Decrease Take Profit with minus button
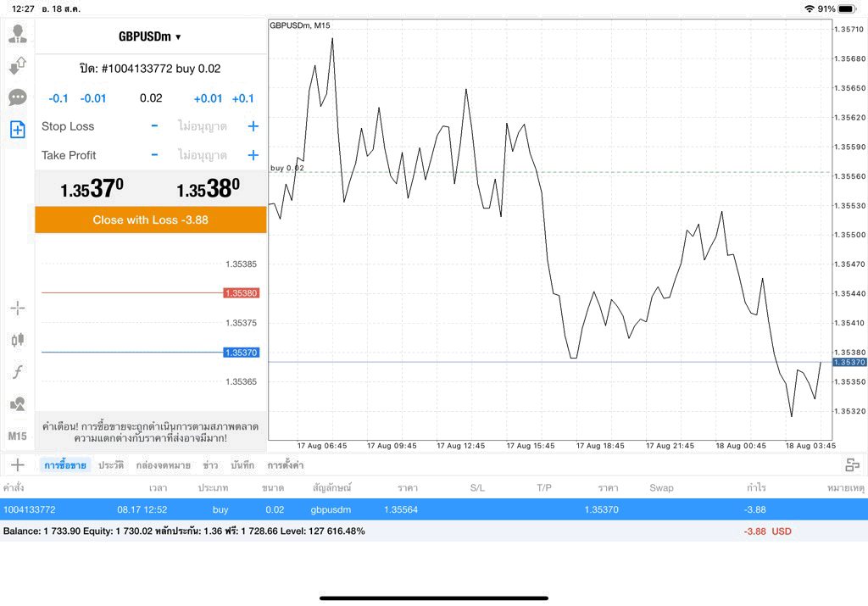The width and height of the screenshot is (868, 606). coord(154,155)
